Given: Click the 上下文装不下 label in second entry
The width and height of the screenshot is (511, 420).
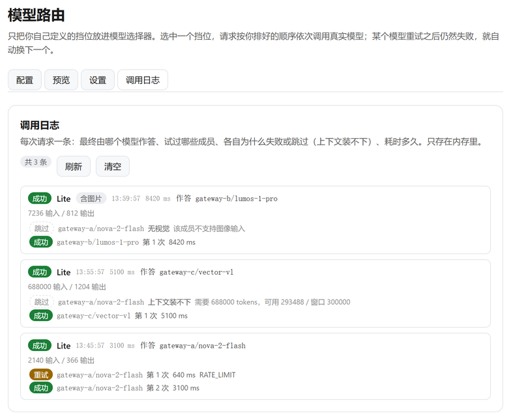Looking at the screenshot, I should (169, 302).
